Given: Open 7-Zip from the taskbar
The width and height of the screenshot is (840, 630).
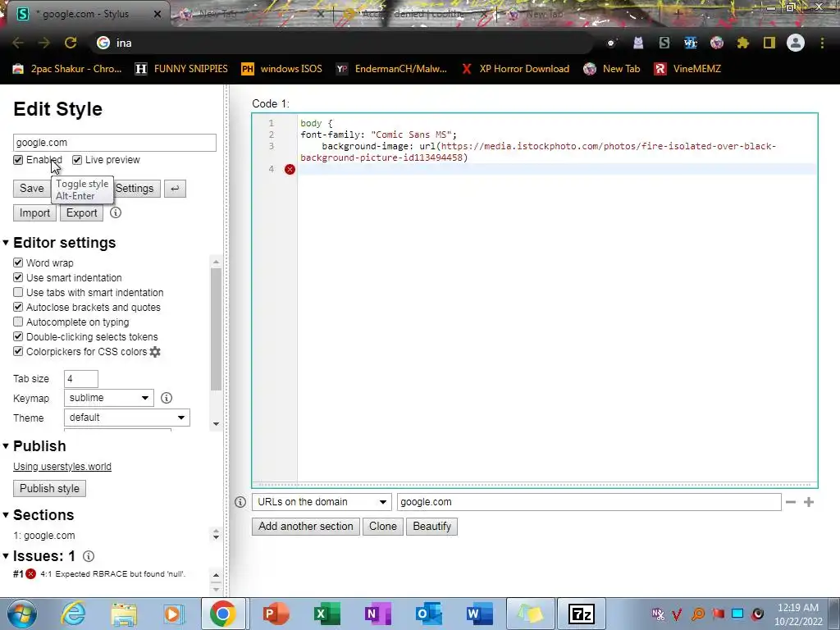Looking at the screenshot, I should (x=582, y=614).
